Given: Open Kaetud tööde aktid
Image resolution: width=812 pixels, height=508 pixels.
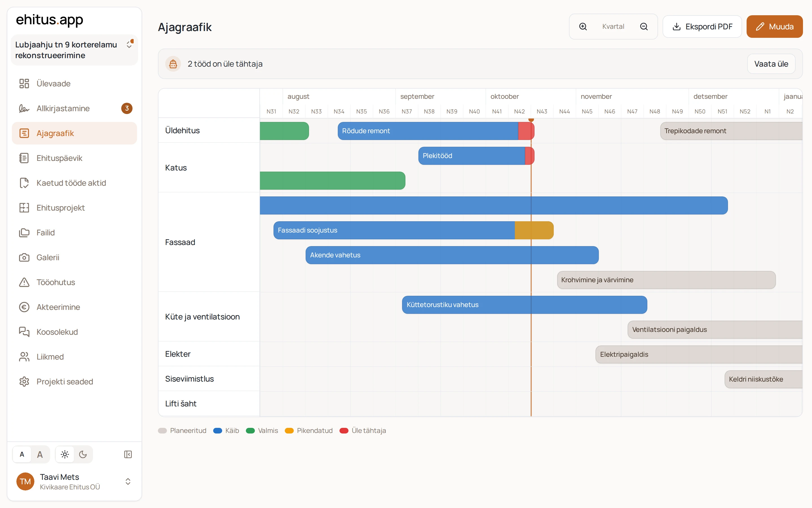Looking at the screenshot, I should click(x=74, y=183).
